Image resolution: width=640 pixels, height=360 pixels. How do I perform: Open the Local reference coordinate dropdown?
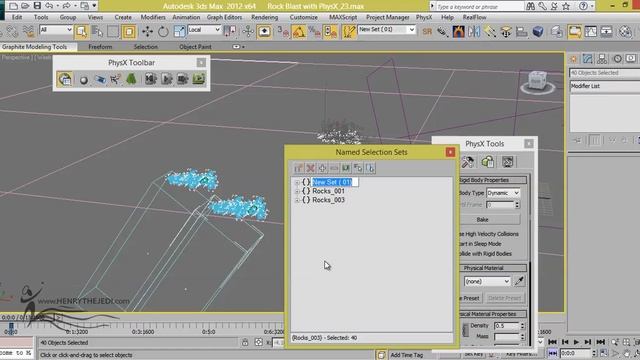[x=204, y=30]
